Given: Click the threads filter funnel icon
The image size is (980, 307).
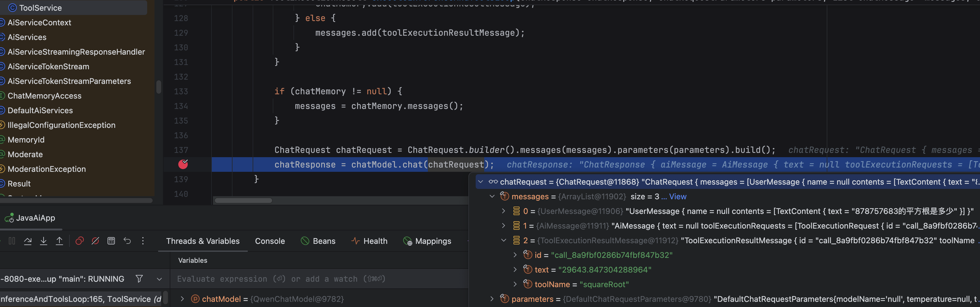Looking at the screenshot, I should (x=139, y=279).
